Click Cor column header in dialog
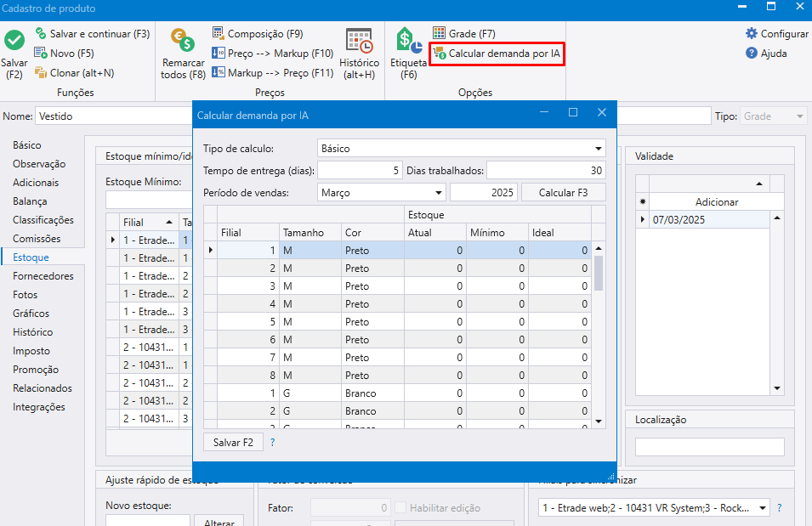The width and height of the screenshot is (812, 526). pos(372,233)
